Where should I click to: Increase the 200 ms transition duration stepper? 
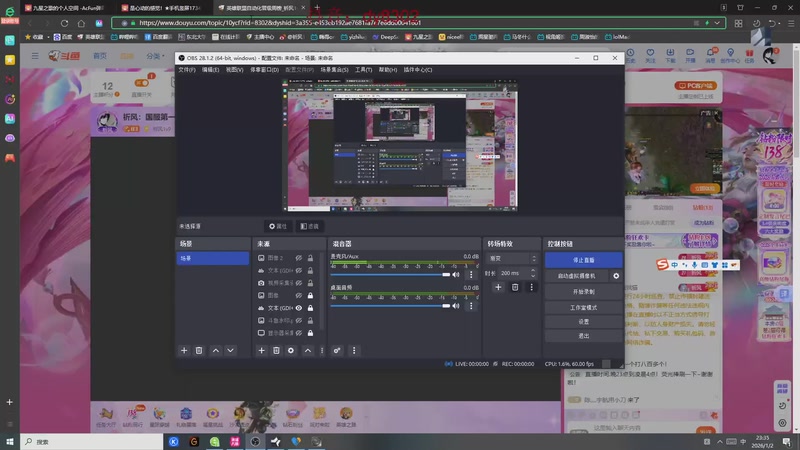533,270
